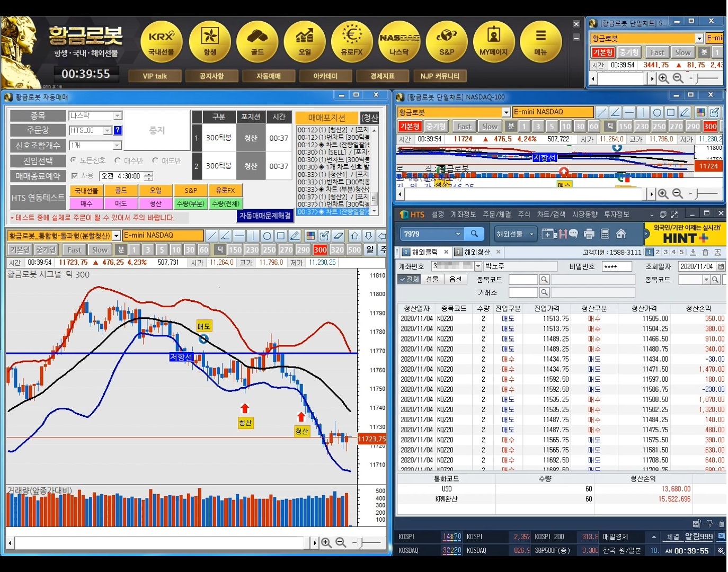
Task: Toggle the 옵션 filter in HTS
Action: [456, 279]
